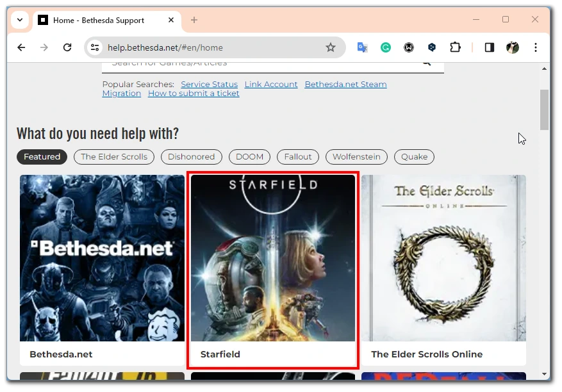
Task: Reload the Bethesda Support page
Action: coord(67,47)
